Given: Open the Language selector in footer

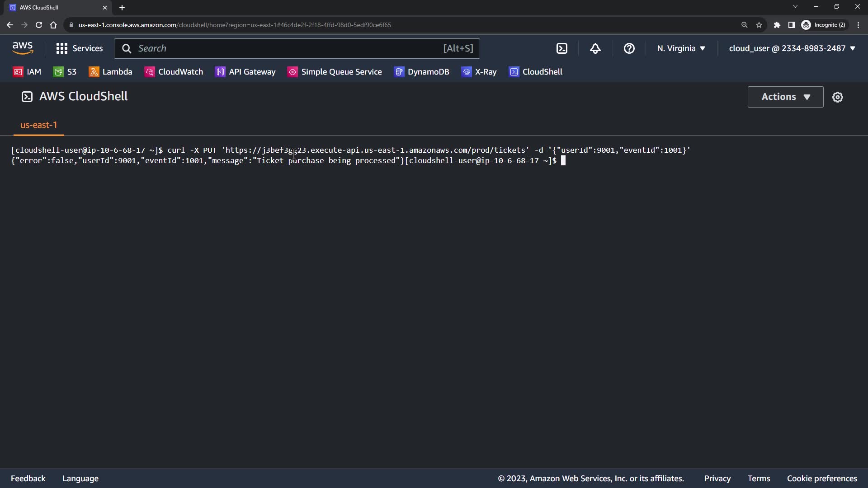Looking at the screenshot, I should [x=80, y=479].
